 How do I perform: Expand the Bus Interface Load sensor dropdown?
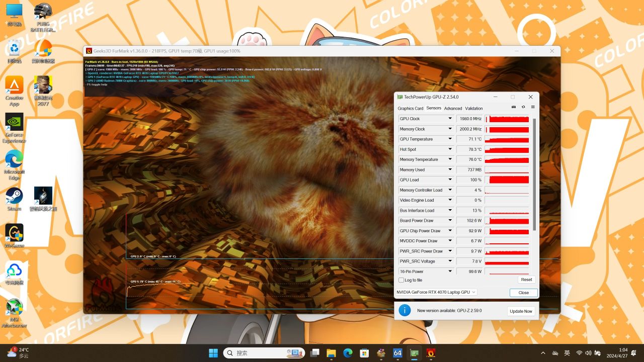pos(450,211)
